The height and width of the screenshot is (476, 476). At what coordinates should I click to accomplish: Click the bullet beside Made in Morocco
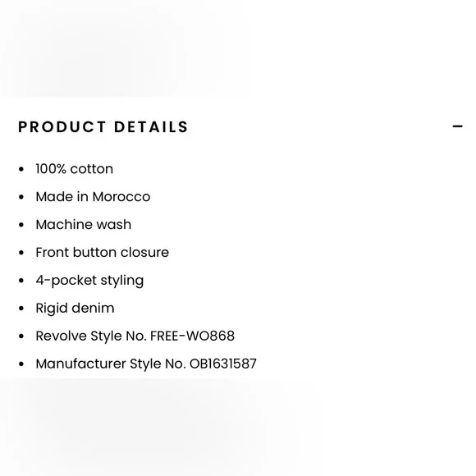[21, 197]
